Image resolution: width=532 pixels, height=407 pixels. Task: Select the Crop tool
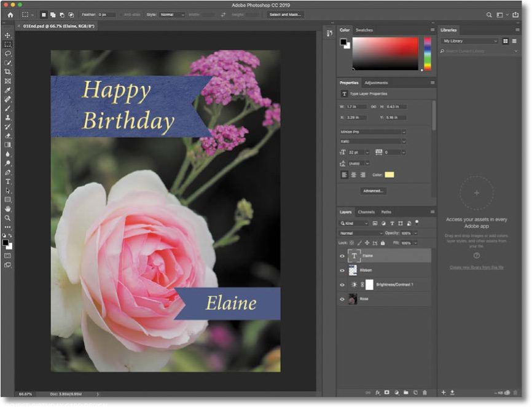[x=8, y=71]
